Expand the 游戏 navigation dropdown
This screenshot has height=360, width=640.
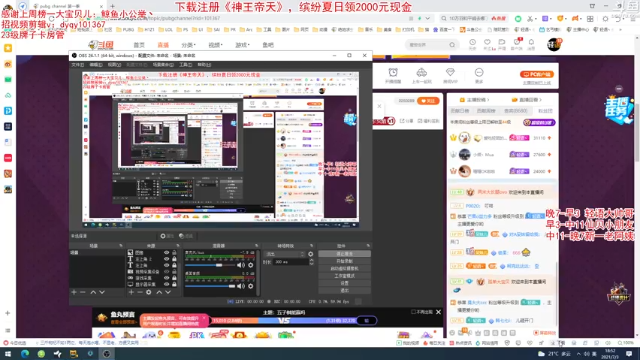click(x=242, y=45)
